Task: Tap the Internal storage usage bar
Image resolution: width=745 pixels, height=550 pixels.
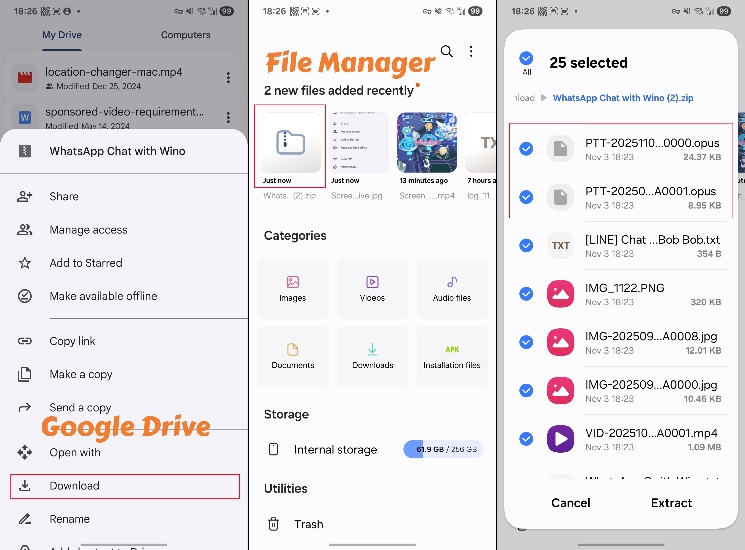Action: (442, 450)
